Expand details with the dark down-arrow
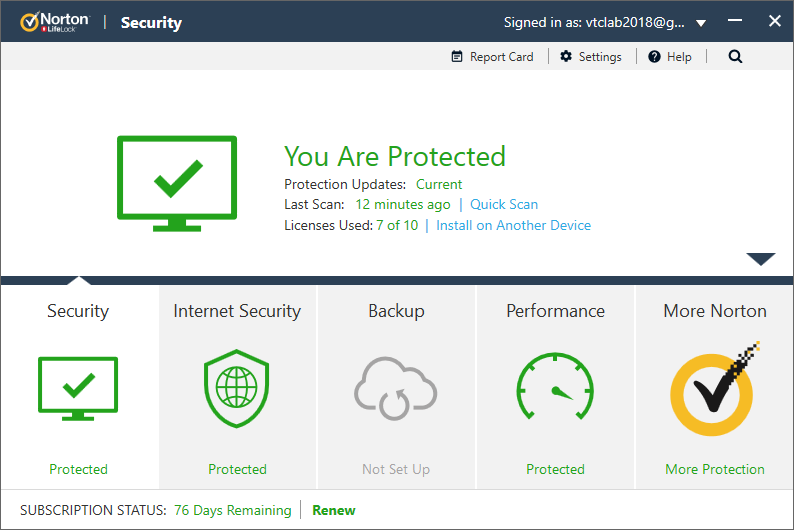 760,259
